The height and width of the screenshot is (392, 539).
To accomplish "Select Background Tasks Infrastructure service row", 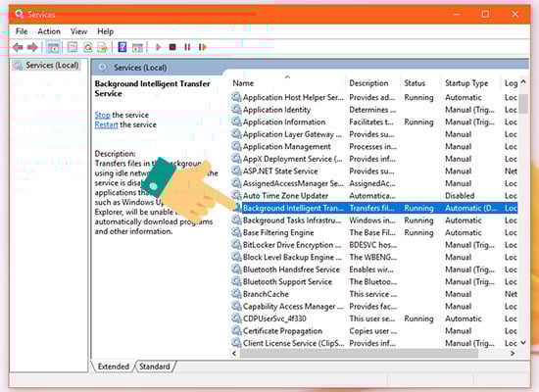I will pyautogui.click(x=374, y=220).
